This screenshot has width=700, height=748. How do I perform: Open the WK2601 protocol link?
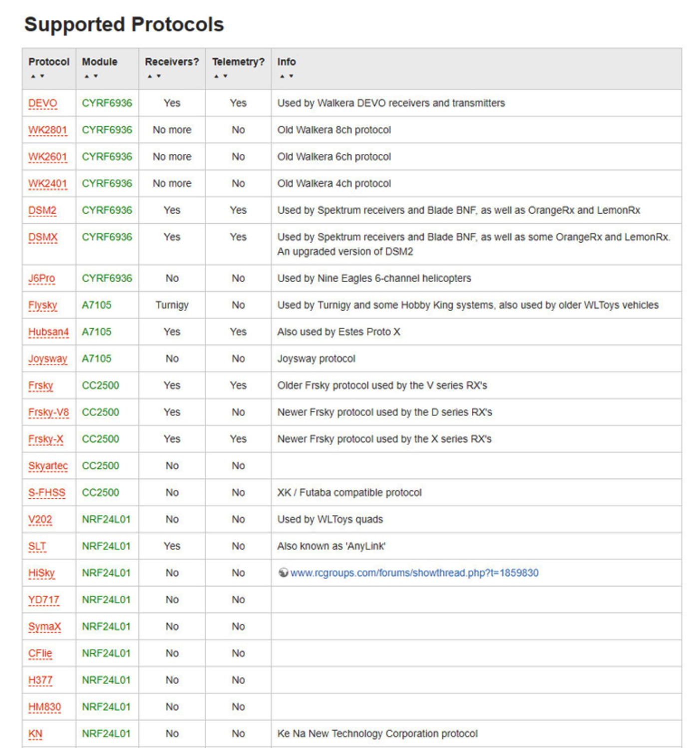point(47,157)
